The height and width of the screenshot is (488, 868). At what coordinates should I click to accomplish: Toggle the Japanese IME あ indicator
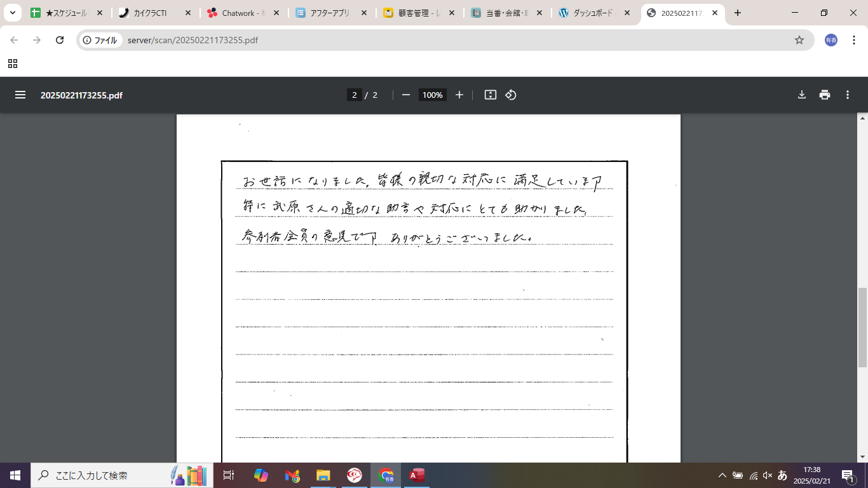tap(782, 475)
